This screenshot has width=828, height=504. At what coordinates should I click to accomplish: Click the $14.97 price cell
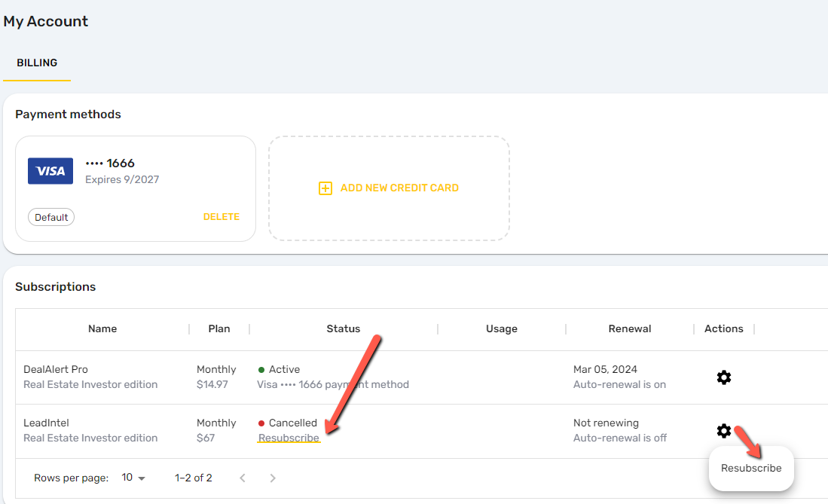[x=212, y=385]
